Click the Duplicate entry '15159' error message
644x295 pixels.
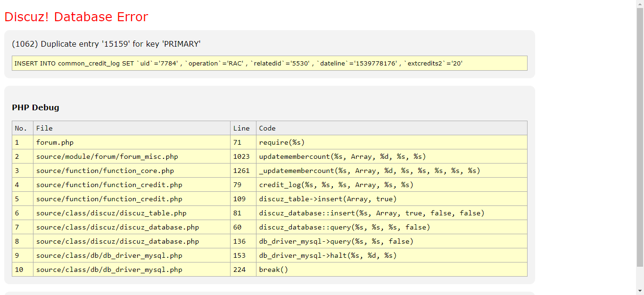106,44
